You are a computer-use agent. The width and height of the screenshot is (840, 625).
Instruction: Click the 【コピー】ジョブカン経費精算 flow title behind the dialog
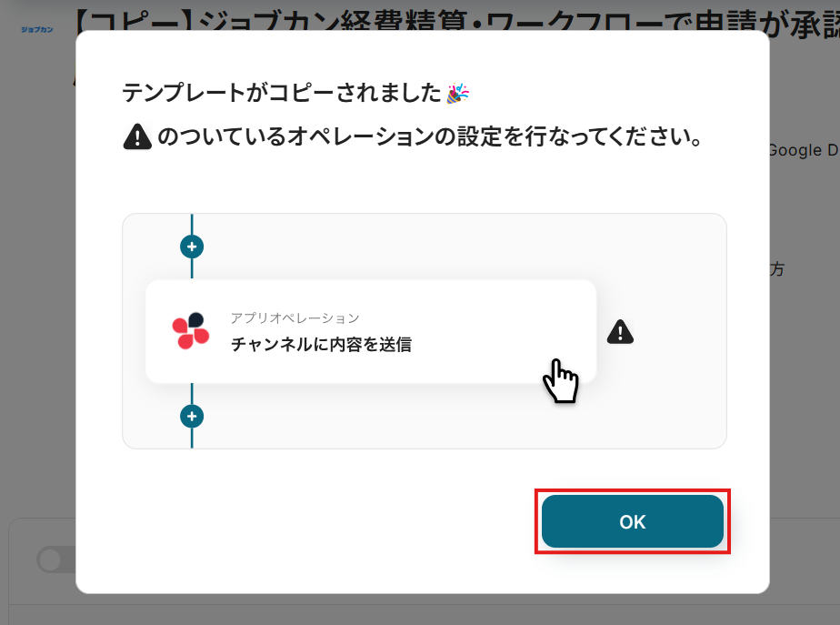click(x=455, y=23)
